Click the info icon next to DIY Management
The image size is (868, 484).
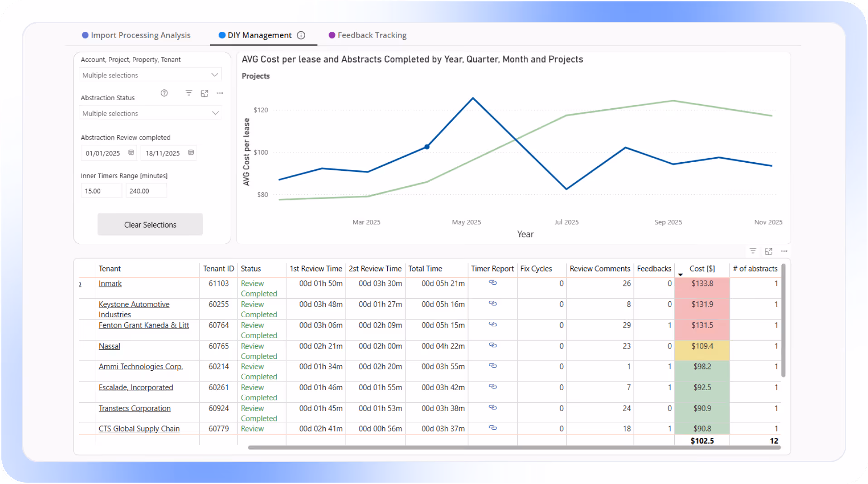[x=302, y=35]
